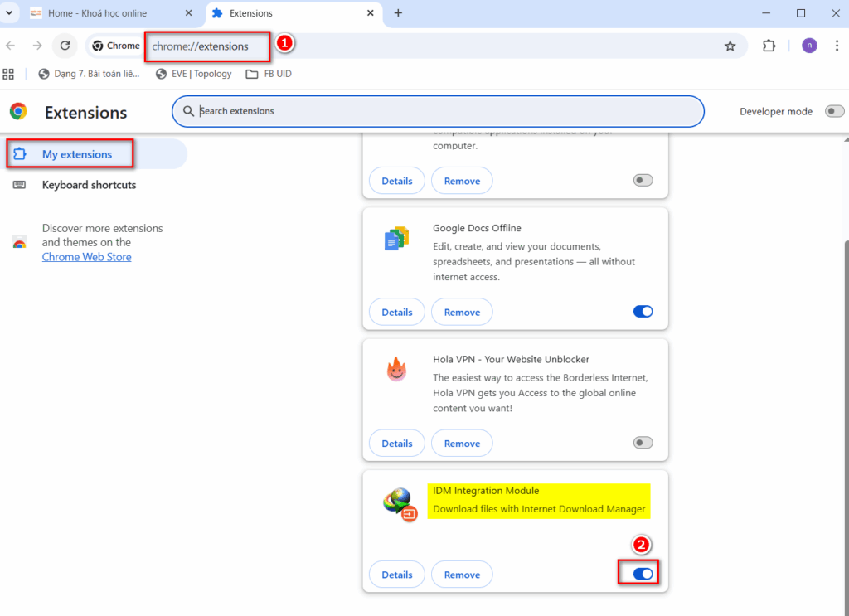Screen dimensions: 849x616
Task: Click the browser forward arrow
Action: click(36, 46)
